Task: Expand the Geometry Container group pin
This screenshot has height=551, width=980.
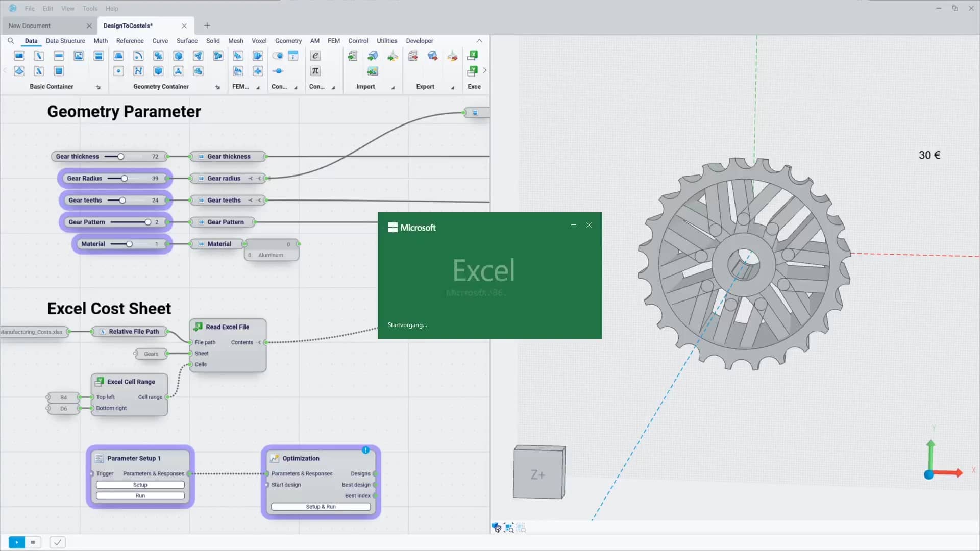Action: 217,87
